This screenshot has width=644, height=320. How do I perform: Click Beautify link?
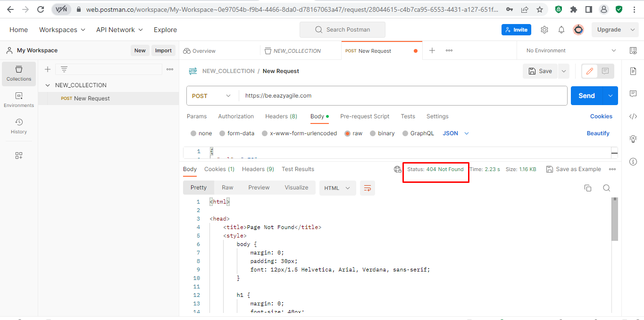(598, 133)
